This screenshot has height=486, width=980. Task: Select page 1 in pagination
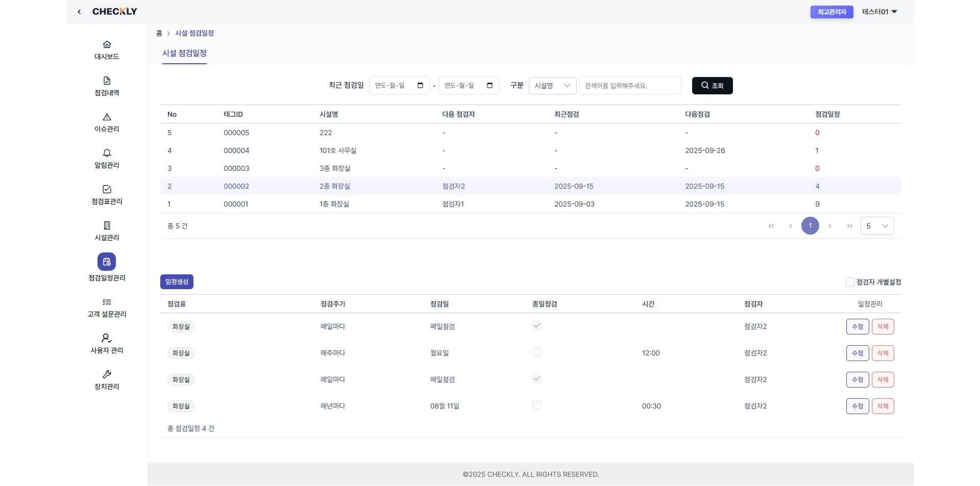810,226
